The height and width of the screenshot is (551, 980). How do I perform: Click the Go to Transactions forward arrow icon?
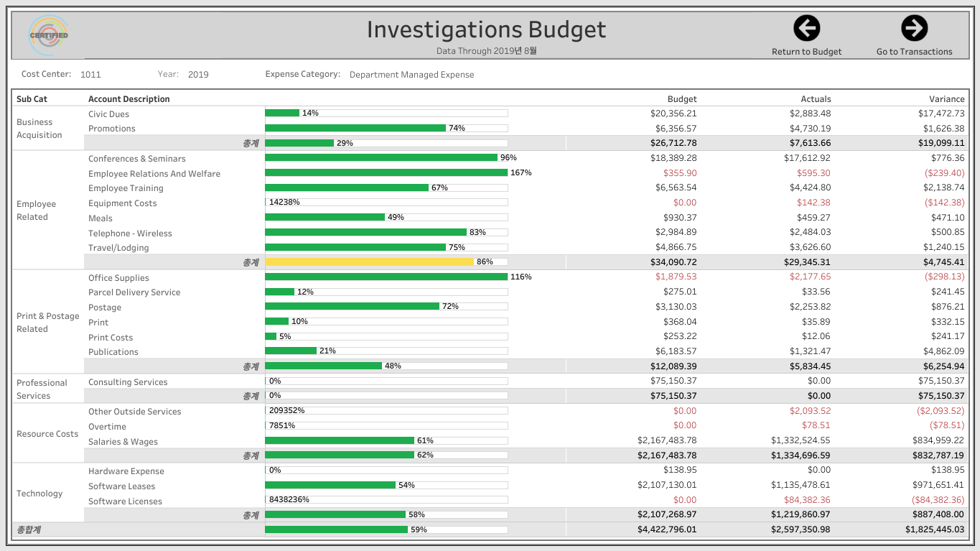914,29
